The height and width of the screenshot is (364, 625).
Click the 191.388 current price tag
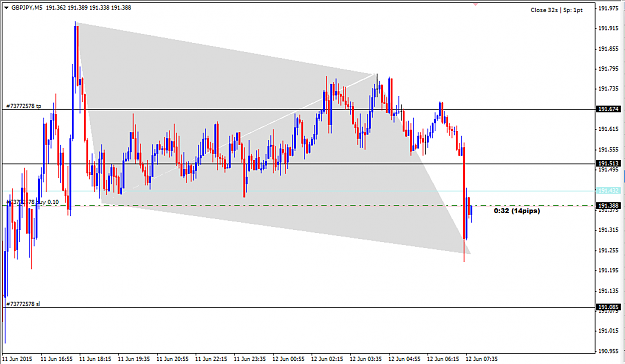(x=608, y=206)
